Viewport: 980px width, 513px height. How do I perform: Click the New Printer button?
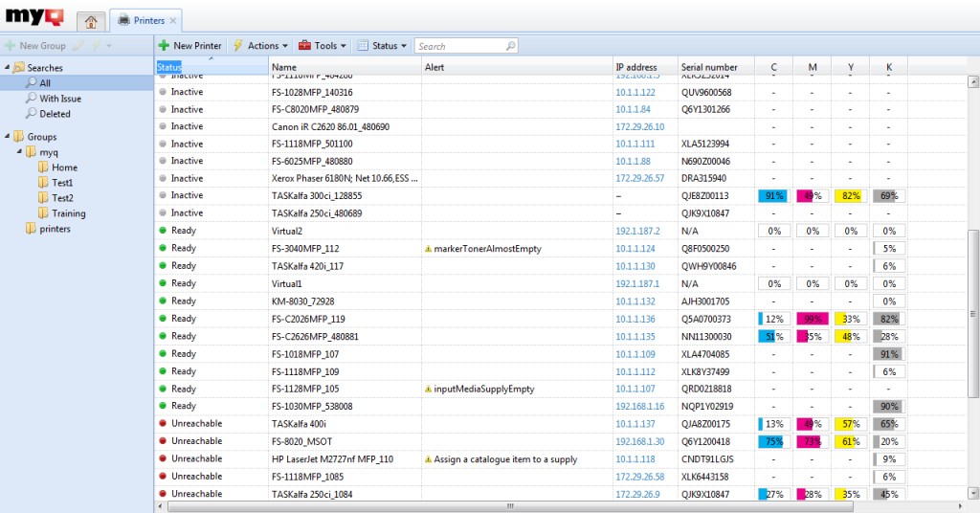tap(190, 46)
